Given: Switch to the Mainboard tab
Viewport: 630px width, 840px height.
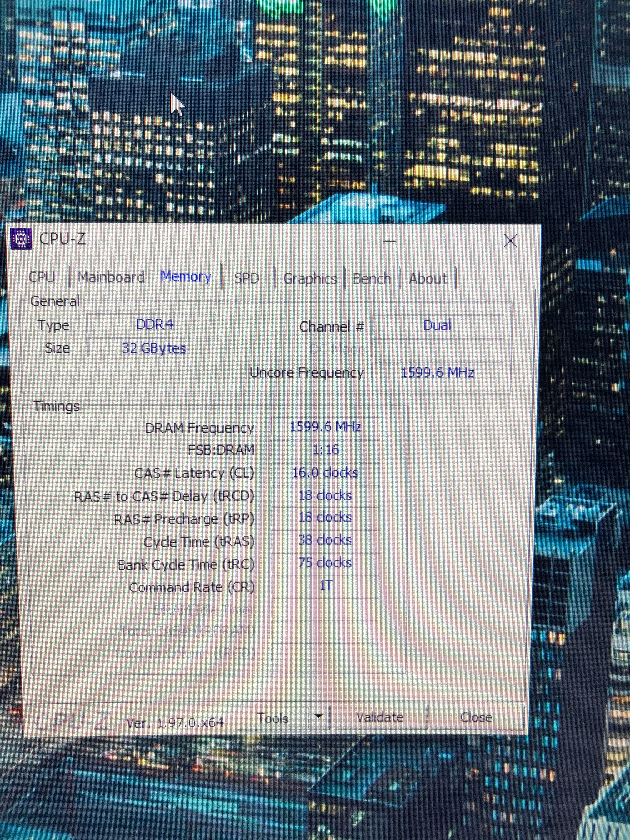Looking at the screenshot, I should 111,277.
